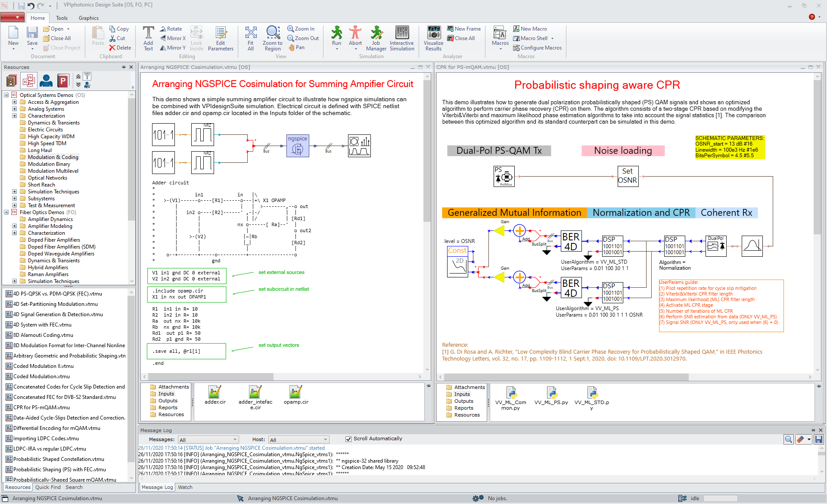827x504 pixels.
Task: Select the Modulation & Coding folder
Action: click(x=53, y=157)
